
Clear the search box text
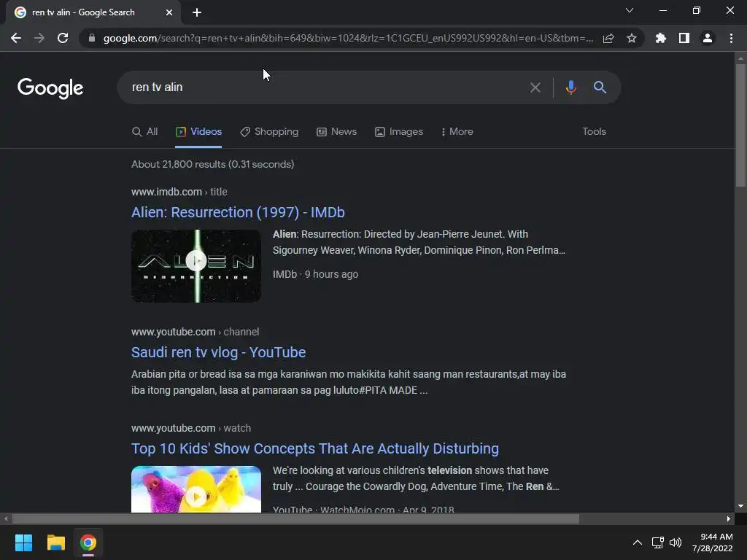pyautogui.click(x=535, y=87)
